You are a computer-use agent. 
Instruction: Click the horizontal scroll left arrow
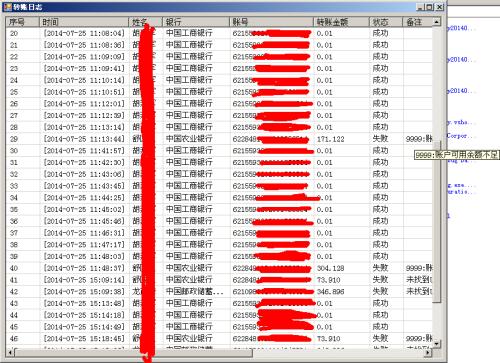point(10,352)
